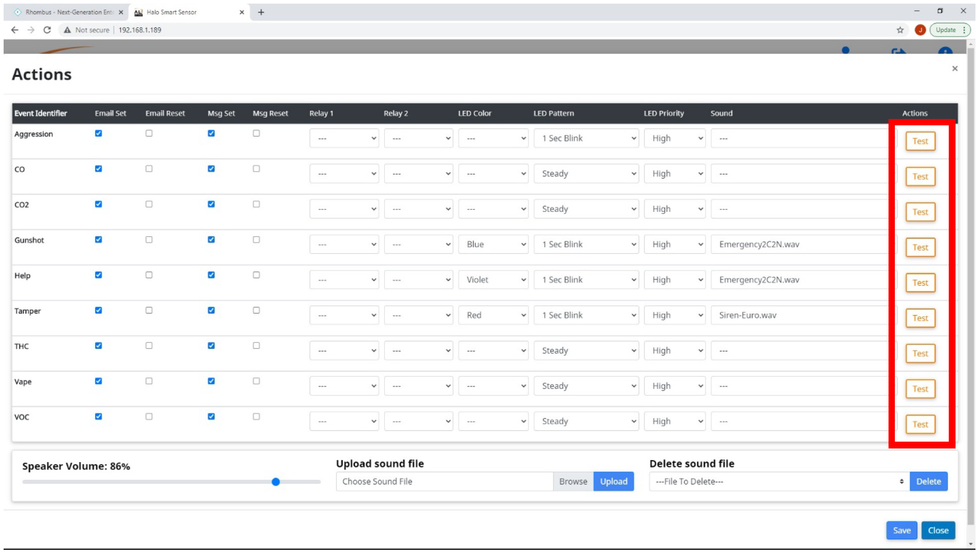Open a new browser tab

pos(261,12)
